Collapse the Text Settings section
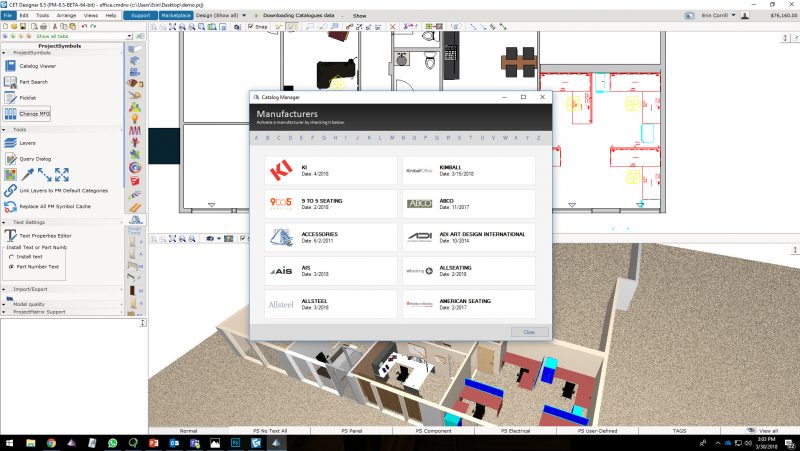The image size is (800, 451). pos(4,222)
